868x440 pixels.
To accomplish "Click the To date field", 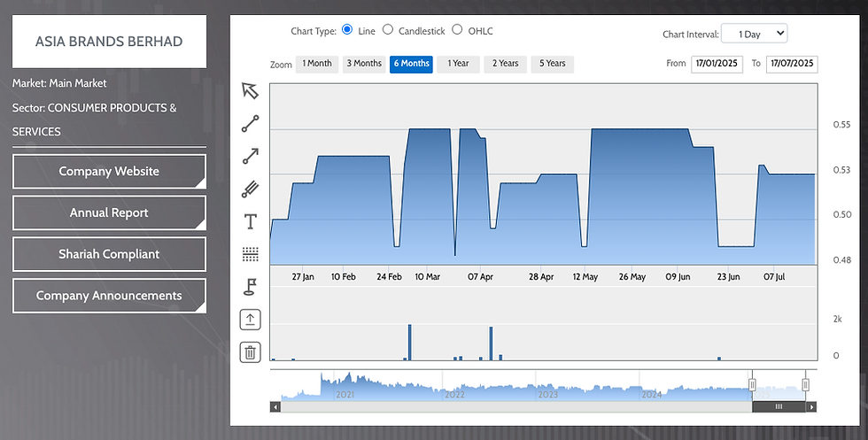I will point(792,64).
